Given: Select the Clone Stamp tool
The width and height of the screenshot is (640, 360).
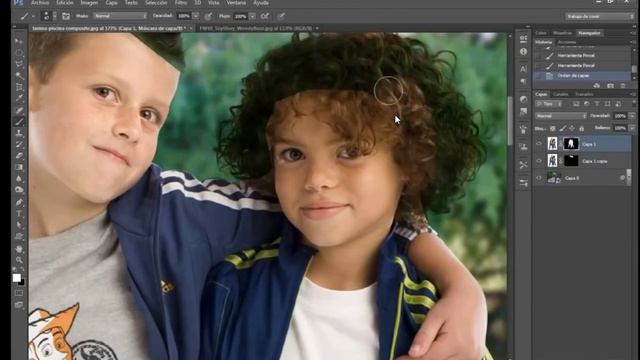Looking at the screenshot, I should (19, 133).
